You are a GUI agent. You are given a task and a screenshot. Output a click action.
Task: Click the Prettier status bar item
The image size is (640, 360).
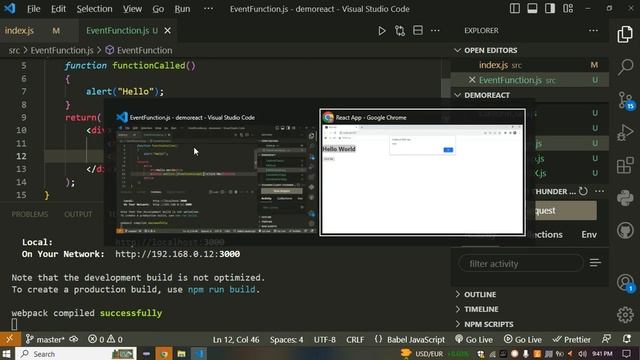tap(571, 340)
